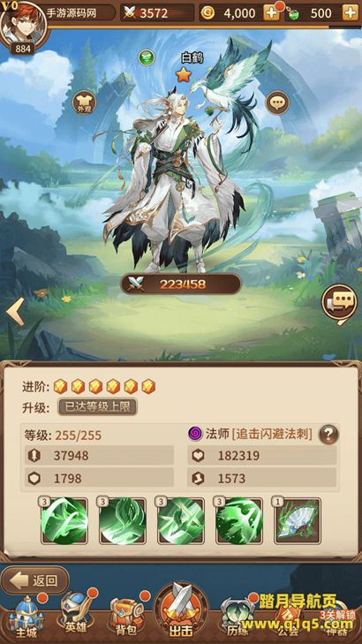Image resolution: width=362 pixels, height=644 pixels.
Task: Select the third green skill icon
Action: click(181, 521)
